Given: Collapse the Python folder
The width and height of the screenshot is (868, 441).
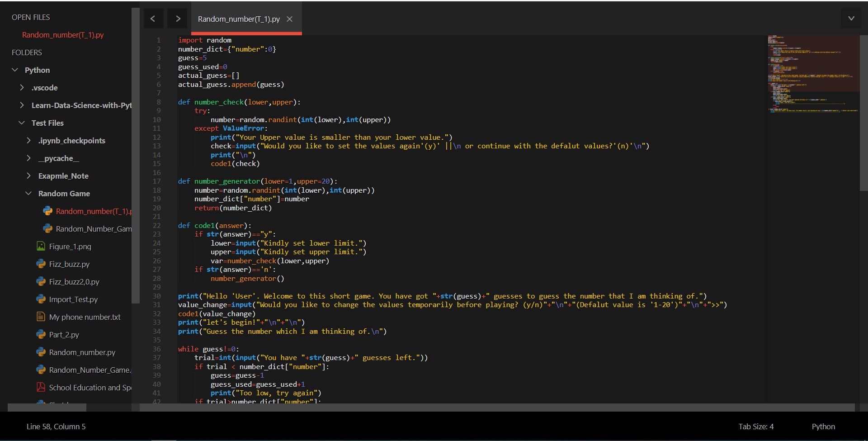Looking at the screenshot, I should (x=15, y=70).
